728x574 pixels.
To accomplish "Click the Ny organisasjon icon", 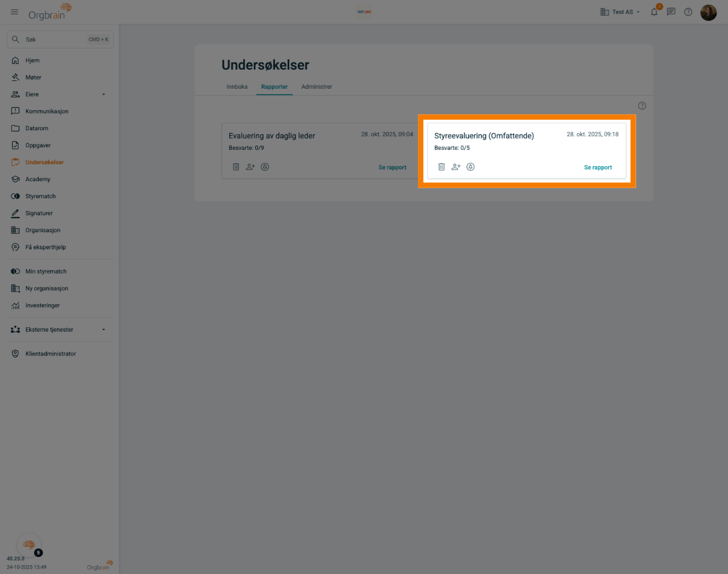I will pyautogui.click(x=15, y=289).
